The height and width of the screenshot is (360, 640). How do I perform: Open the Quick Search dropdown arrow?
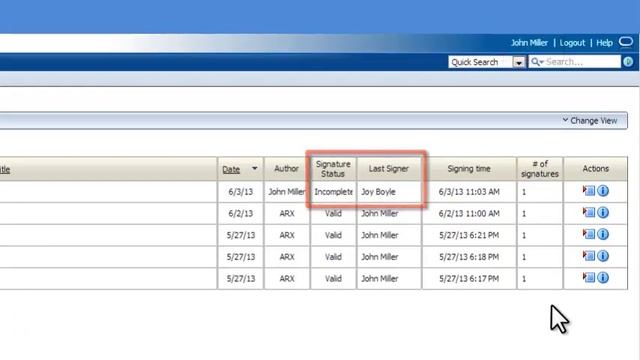click(519, 62)
